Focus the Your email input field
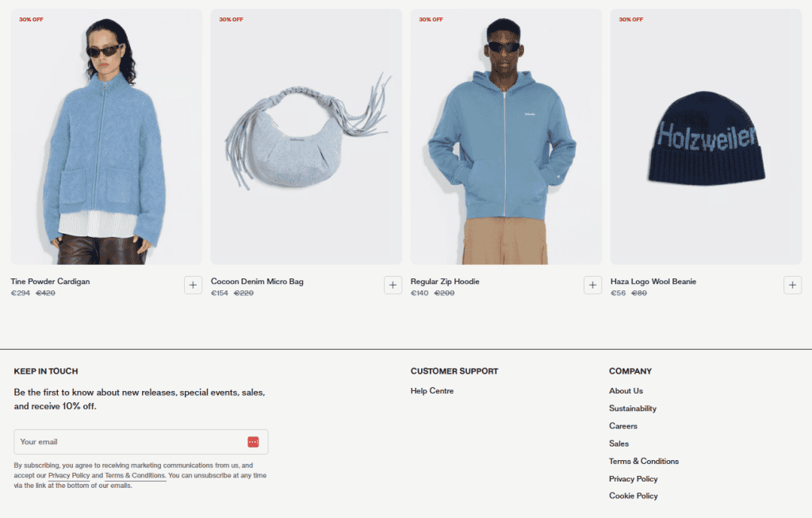Image resolution: width=812 pixels, height=518 pixels. coord(141,442)
